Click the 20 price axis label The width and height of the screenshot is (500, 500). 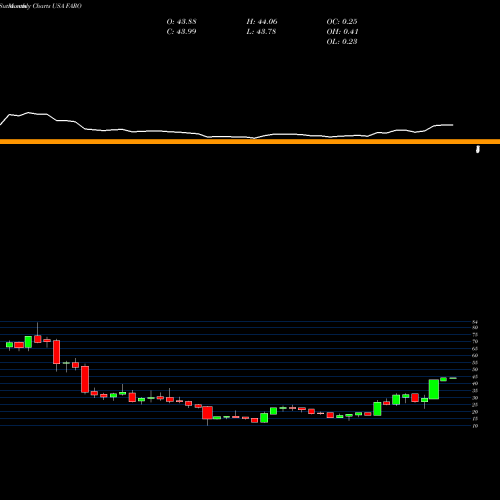[x=475, y=412]
